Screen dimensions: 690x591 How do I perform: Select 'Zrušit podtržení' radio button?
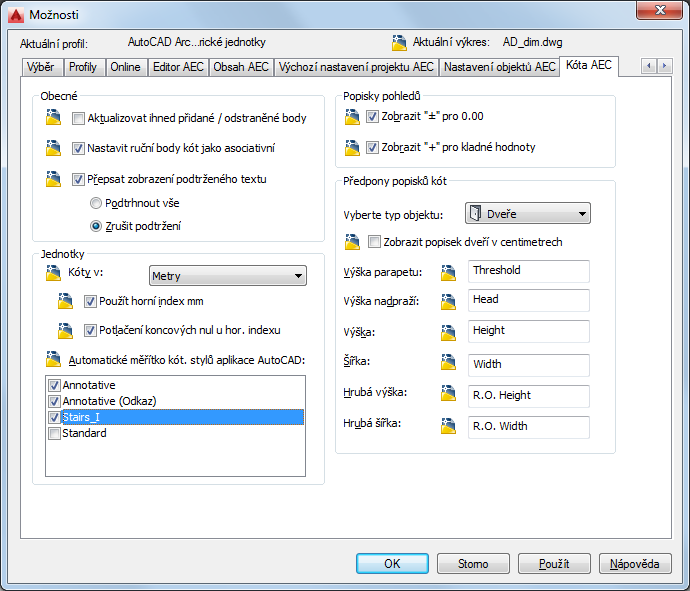point(95,226)
